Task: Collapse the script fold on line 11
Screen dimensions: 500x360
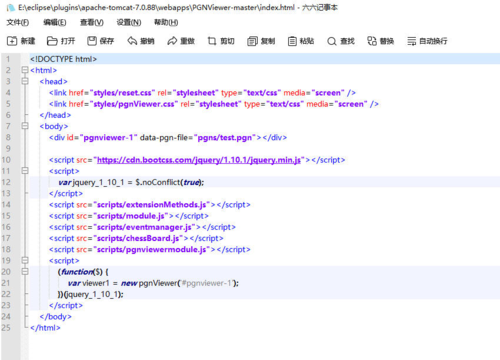Action: pyautogui.click(x=25, y=171)
